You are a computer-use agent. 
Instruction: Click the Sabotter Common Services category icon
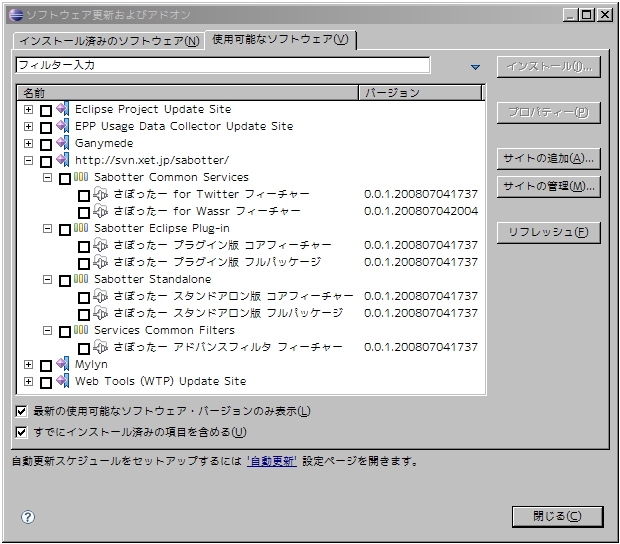pyautogui.click(x=81, y=177)
